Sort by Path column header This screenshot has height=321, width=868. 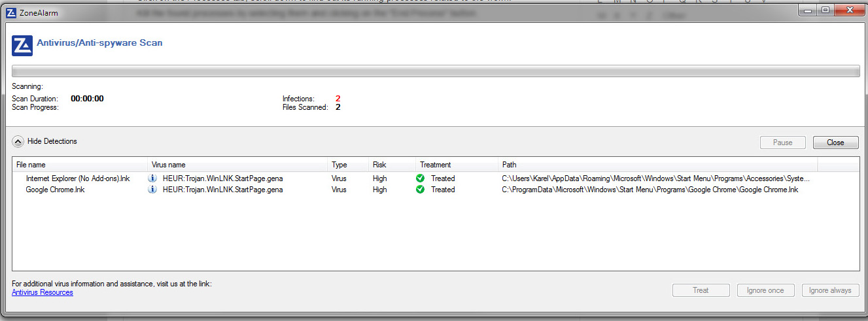pyautogui.click(x=657, y=165)
